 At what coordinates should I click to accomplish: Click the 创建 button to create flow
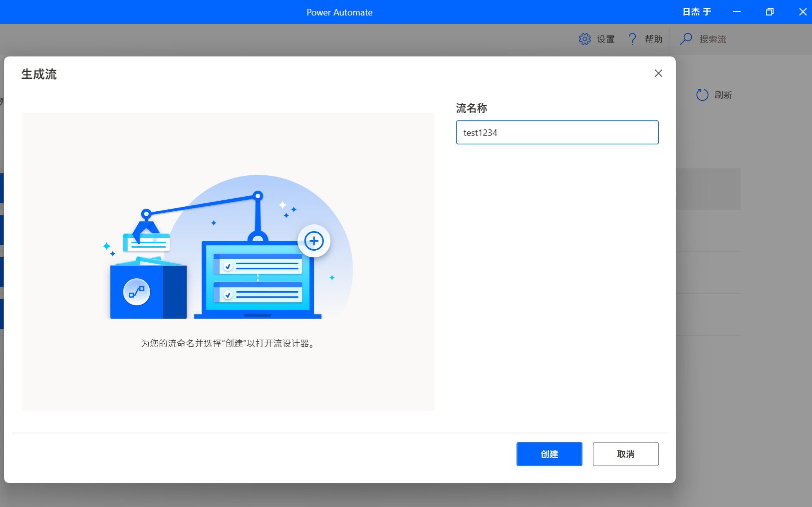point(549,454)
